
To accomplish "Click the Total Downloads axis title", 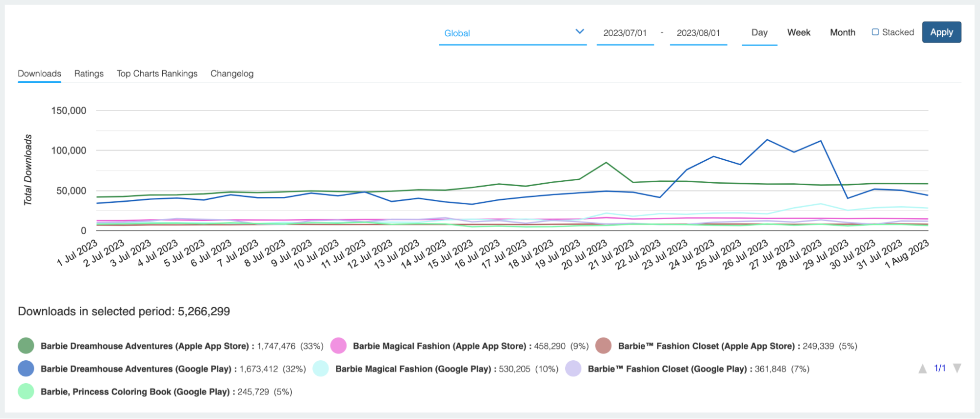I will click(x=28, y=170).
